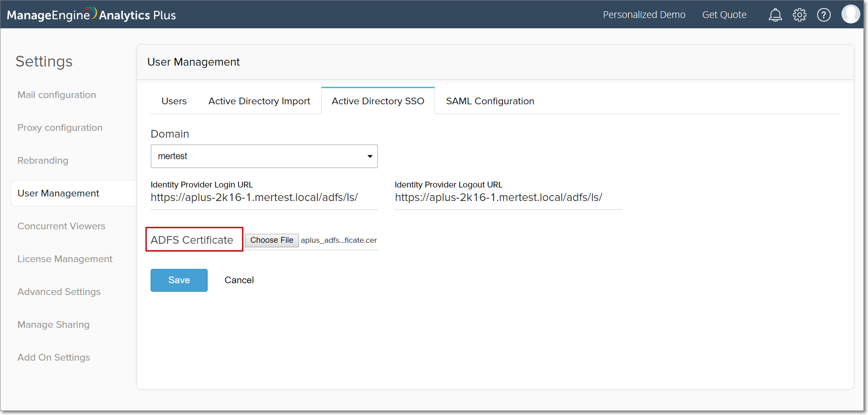Click the Identity Provider Login URL field
Image resolution: width=868 pixels, height=415 pixels.
coord(264,198)
